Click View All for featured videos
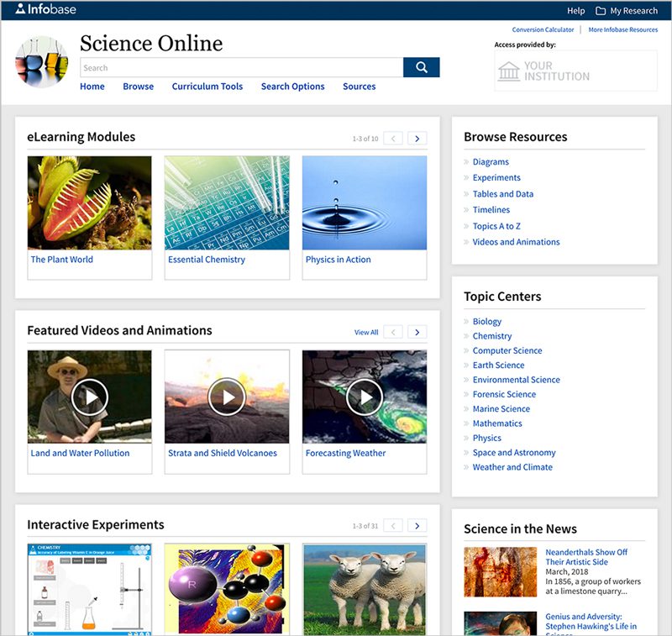The image size is (672, 636). click(366, 332)
